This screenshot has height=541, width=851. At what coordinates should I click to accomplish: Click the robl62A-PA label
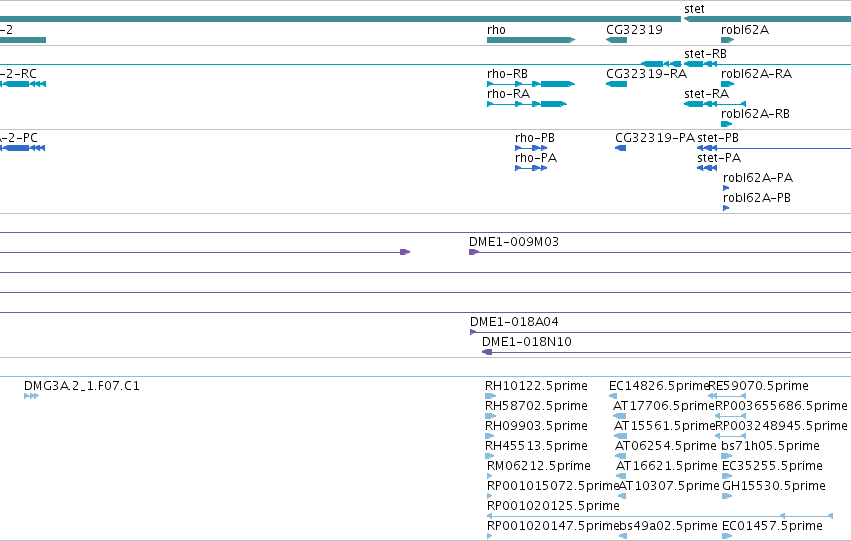[758, 178]
